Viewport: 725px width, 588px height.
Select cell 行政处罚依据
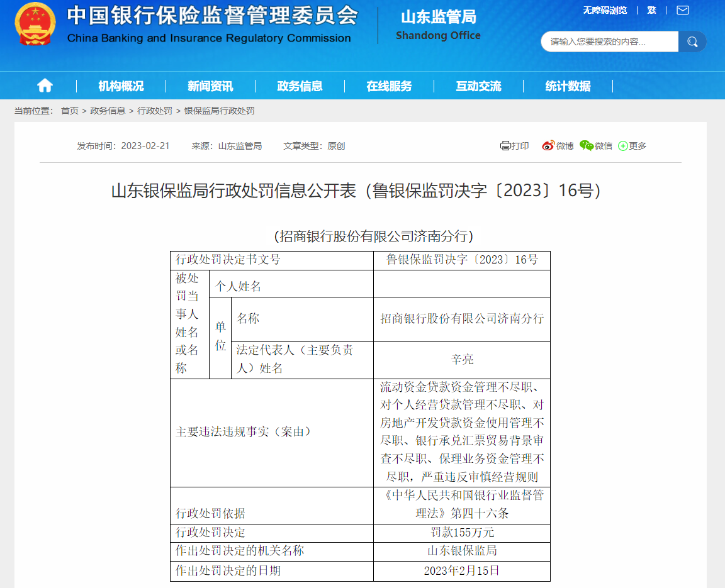point(272,506)
